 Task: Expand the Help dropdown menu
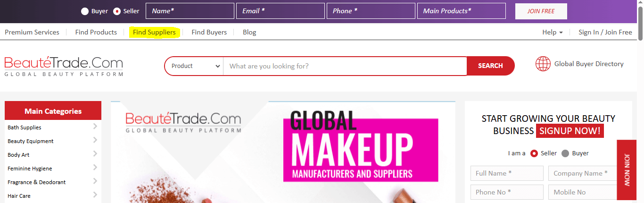[x=552, y=32]
